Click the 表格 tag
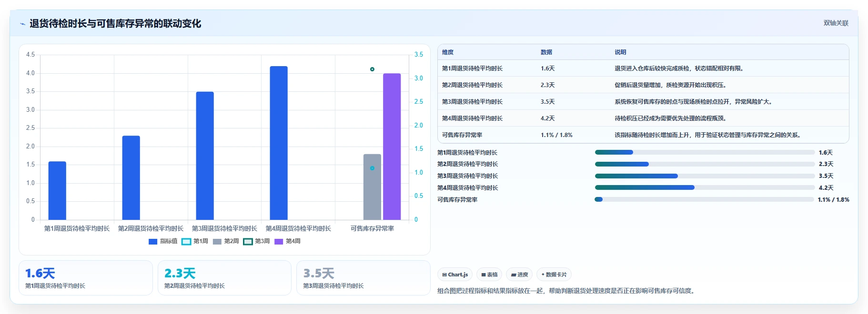 [x=489, y=275]
